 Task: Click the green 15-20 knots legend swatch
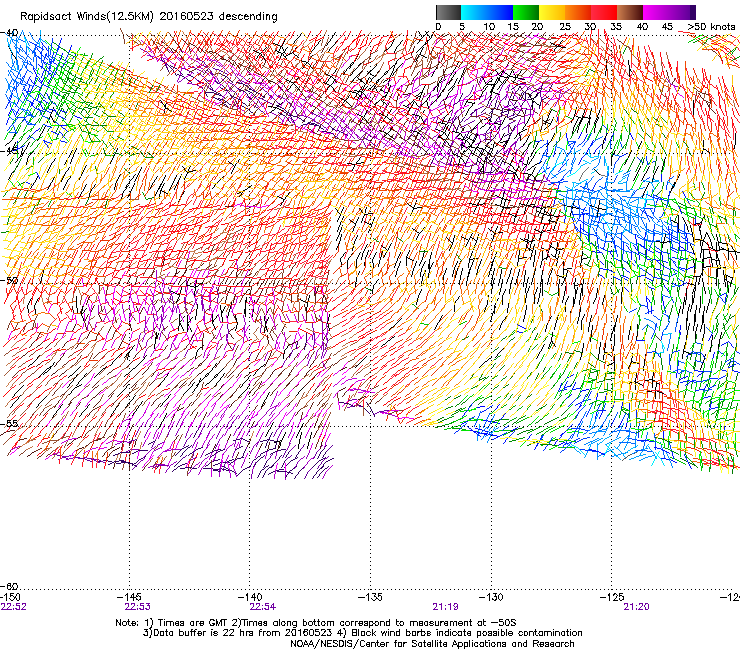[526, 12]
